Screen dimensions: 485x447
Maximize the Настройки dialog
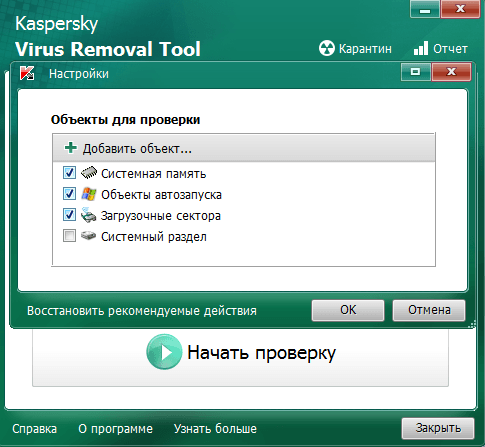point(416,72)
